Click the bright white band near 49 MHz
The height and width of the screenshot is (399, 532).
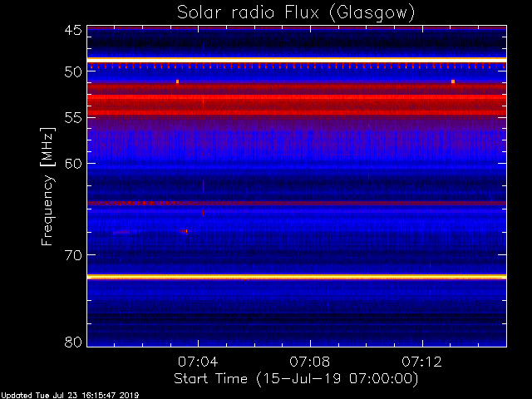[297, 60]
